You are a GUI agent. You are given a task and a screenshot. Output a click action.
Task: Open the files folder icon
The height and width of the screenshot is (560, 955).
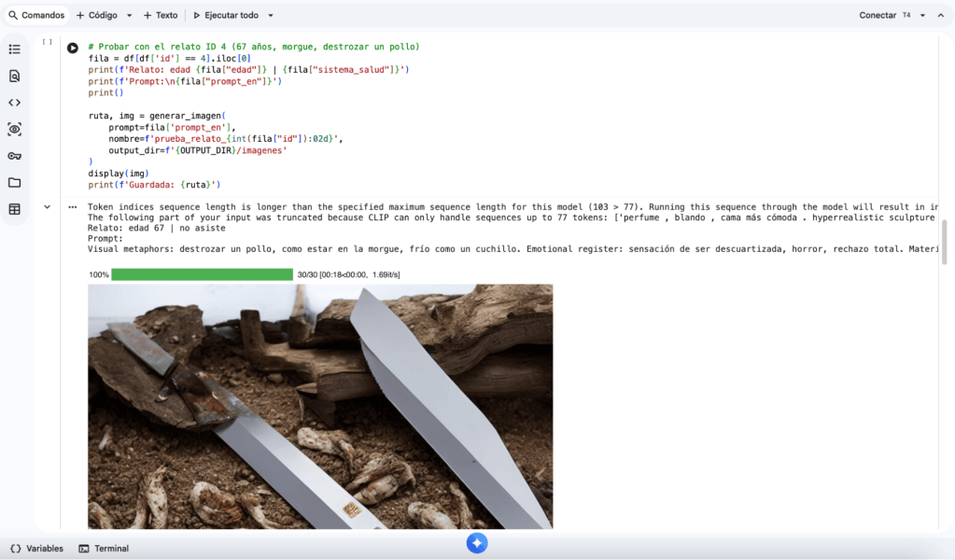click(15, 183)
